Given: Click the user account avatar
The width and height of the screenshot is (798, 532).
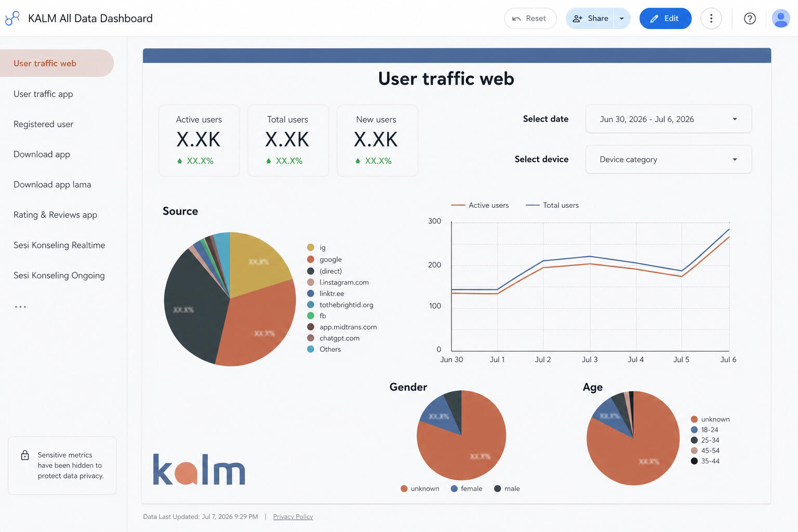Looking at the screenshot, I should 781,19.
